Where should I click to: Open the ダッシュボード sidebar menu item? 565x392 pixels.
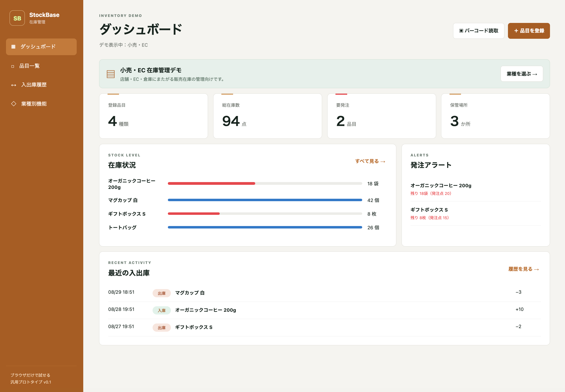(41, 47)
